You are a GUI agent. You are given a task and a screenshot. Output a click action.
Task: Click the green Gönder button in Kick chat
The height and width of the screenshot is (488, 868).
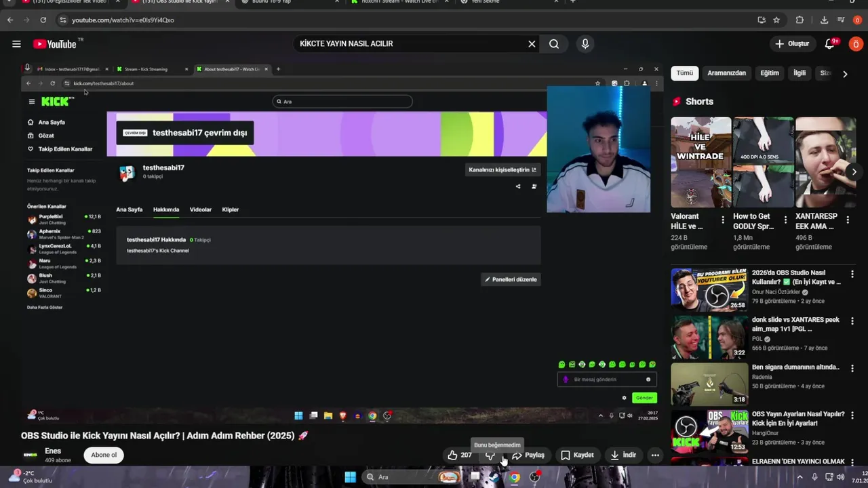[644, 398]
